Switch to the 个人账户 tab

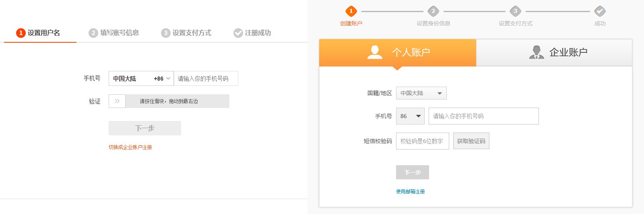tap(398, 53)
